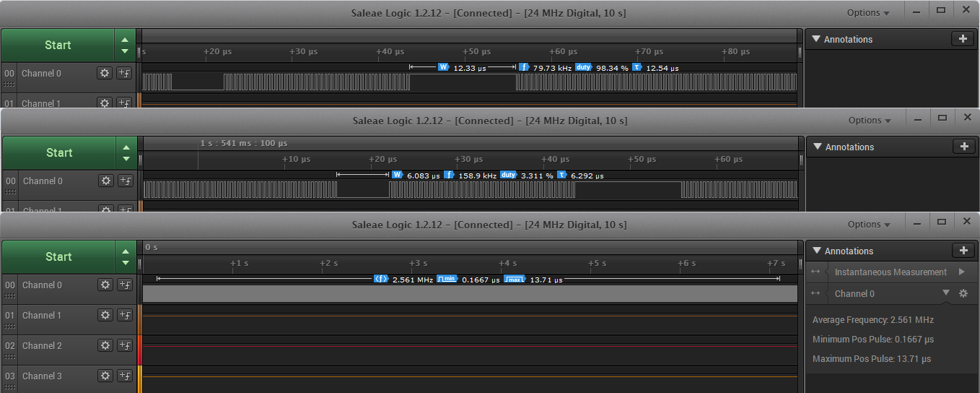Image resolution: width=980 pixels, height=393 pixels.
Task: Open Options menu in bottom window
Action: tap(869, 224)
